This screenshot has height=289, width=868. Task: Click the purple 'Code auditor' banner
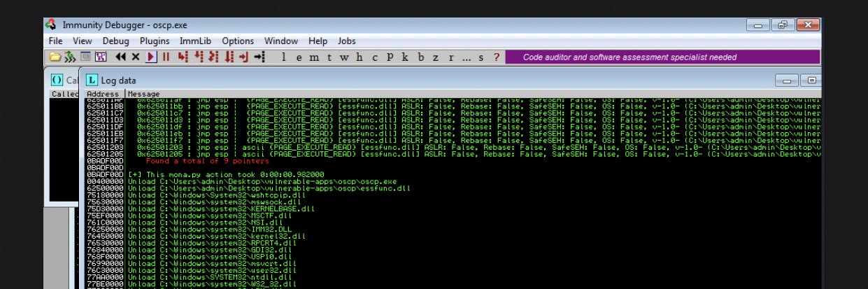pos(662,57)
